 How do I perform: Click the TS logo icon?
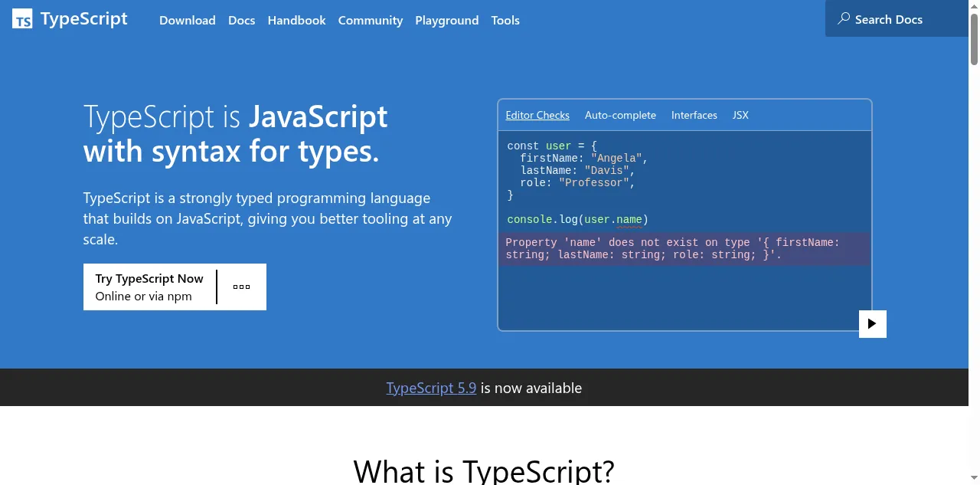pos(22,19)
